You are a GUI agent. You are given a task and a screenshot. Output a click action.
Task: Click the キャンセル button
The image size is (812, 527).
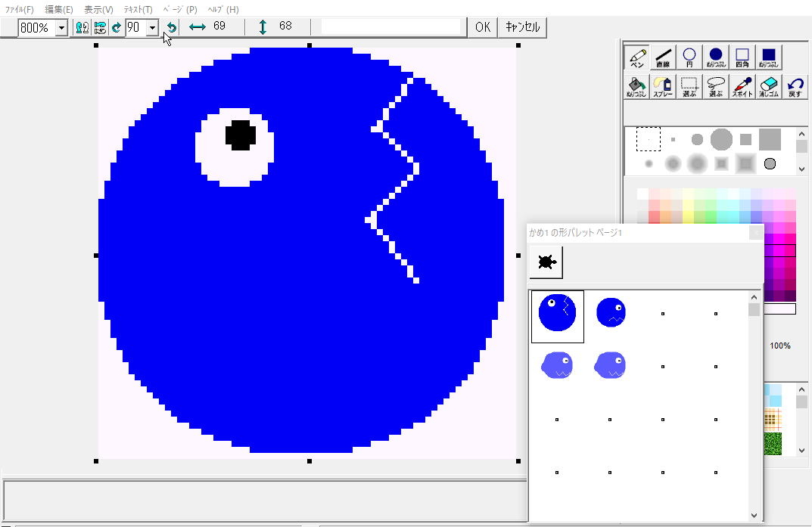(522, 27)
